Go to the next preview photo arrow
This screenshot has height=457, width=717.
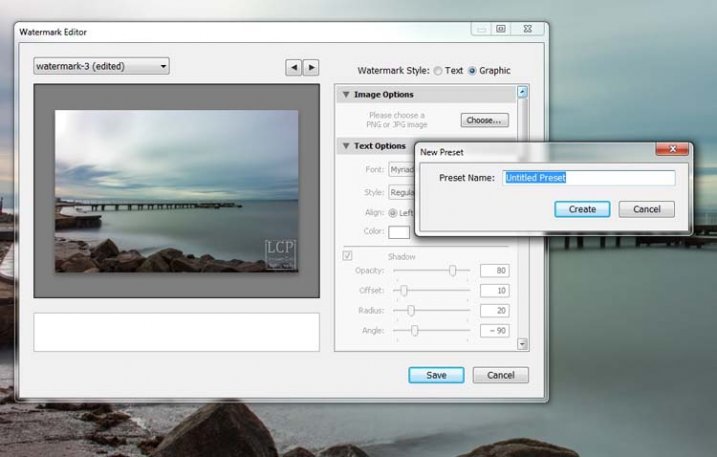[311, 67]
